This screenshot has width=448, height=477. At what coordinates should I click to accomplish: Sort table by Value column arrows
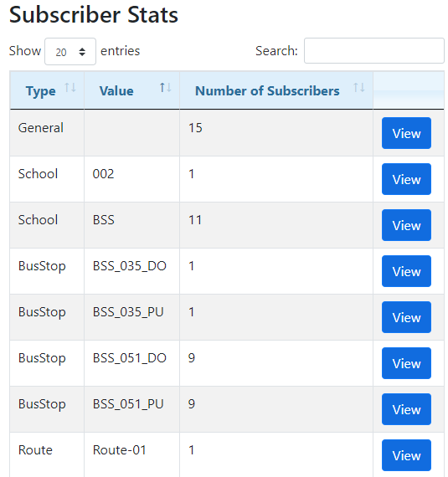[x=166, y=88]
